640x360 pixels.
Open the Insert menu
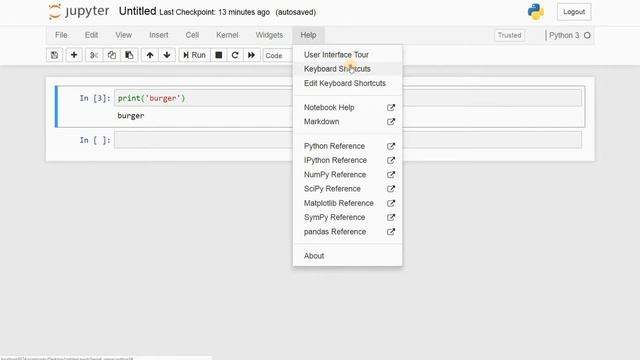pyautogui.click(x=159, y=35)
